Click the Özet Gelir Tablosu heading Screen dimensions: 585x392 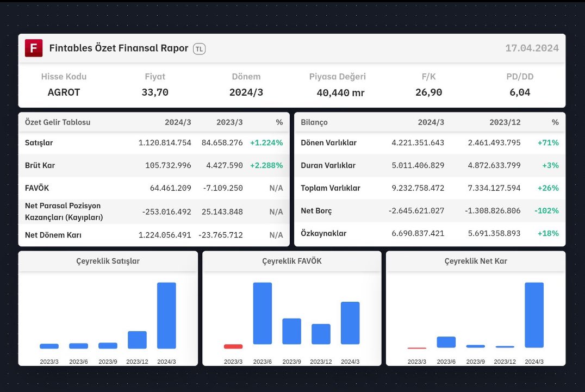coord(58,122)
